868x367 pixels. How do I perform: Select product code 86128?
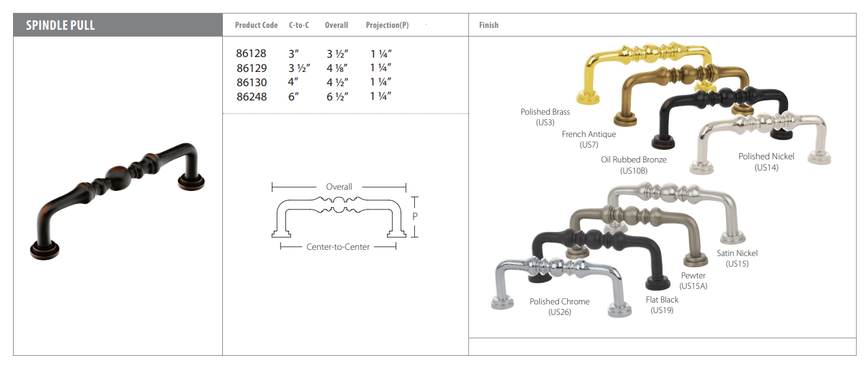[x=251, y=54]
